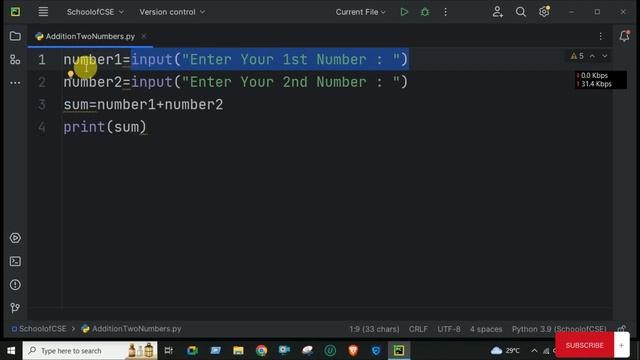Click the PyCharm icon on the taskbar

(x=399, y=351)
